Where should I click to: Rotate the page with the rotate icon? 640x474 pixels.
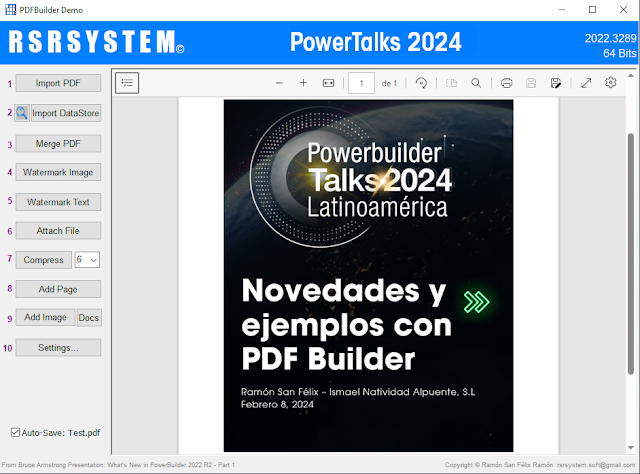point(421,83)
